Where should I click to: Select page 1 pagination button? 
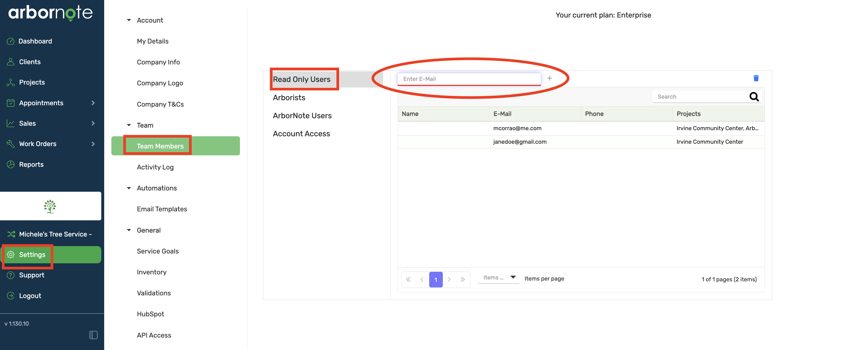[x=435, y=279]
